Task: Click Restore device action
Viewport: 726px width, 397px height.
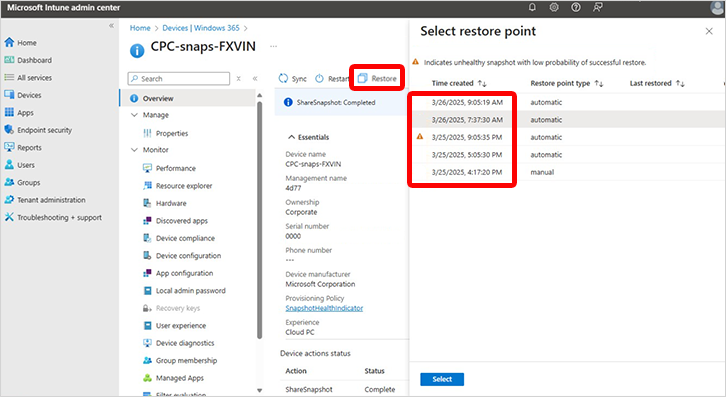Action: point(377,78)
